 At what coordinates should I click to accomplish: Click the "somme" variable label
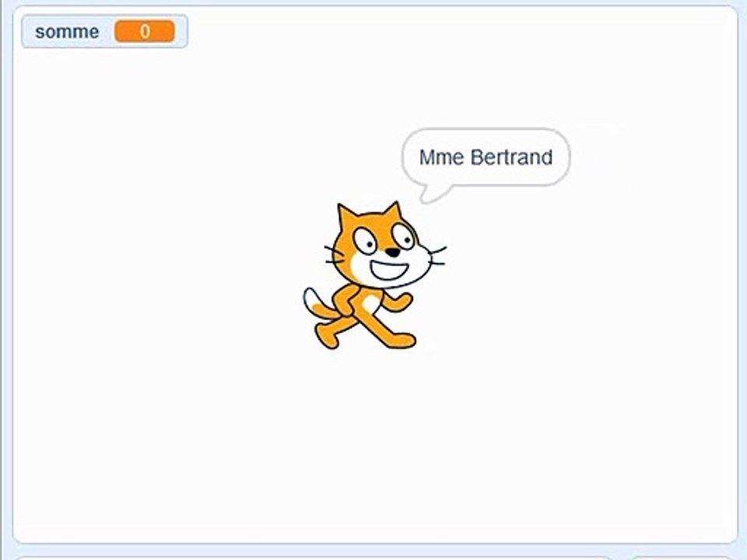[67, 32]
